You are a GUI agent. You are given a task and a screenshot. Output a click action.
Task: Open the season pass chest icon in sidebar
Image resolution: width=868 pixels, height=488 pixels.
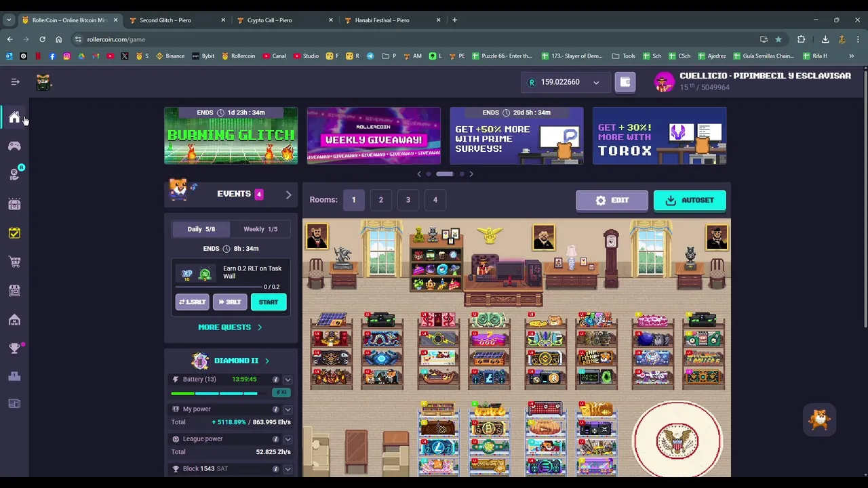[x=14, y=204]
